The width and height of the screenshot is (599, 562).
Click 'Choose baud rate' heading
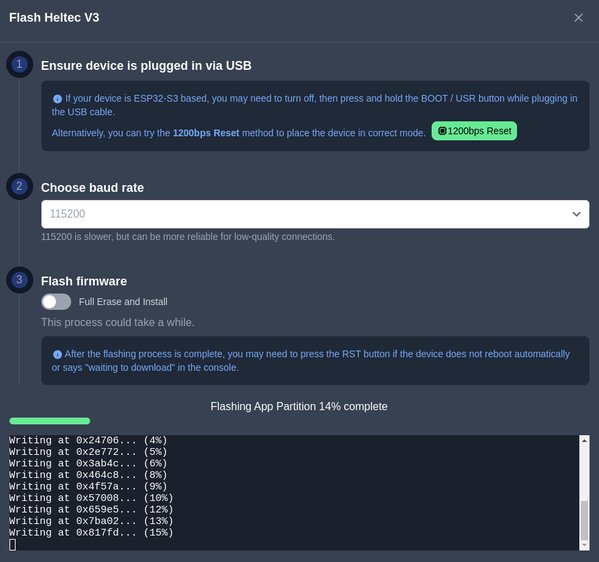click(92, 188)
